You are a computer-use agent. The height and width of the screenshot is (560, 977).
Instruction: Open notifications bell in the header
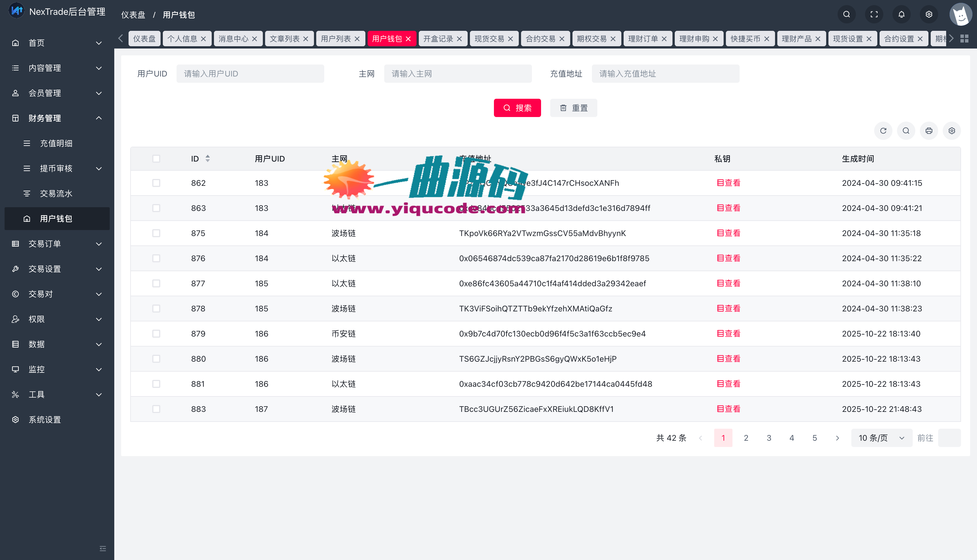point(901,14)
